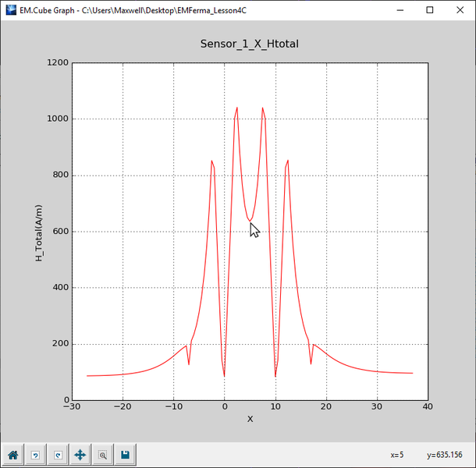
Task: Select the Zoom to rectangle tool
Action: [102, 454]
